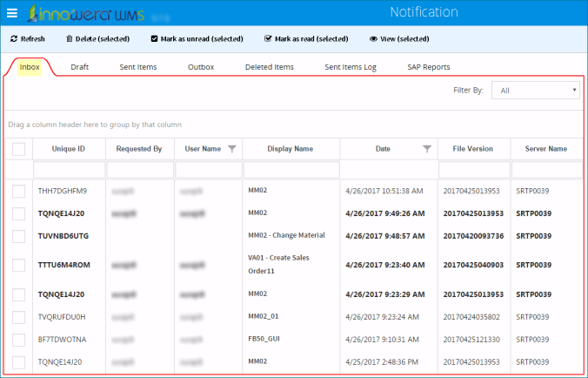Check the box for 9:23:29 AM row
588x378 pixels.
coord(19,294)
